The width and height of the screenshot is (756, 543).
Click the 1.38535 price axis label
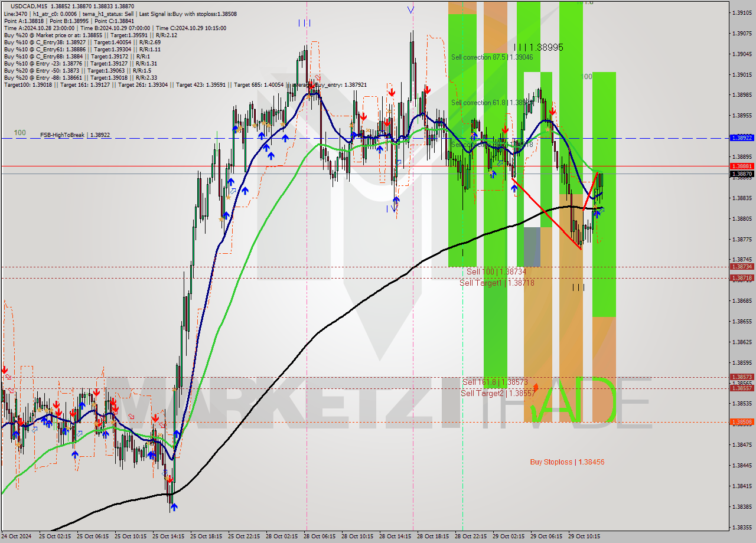pos(742,404)
